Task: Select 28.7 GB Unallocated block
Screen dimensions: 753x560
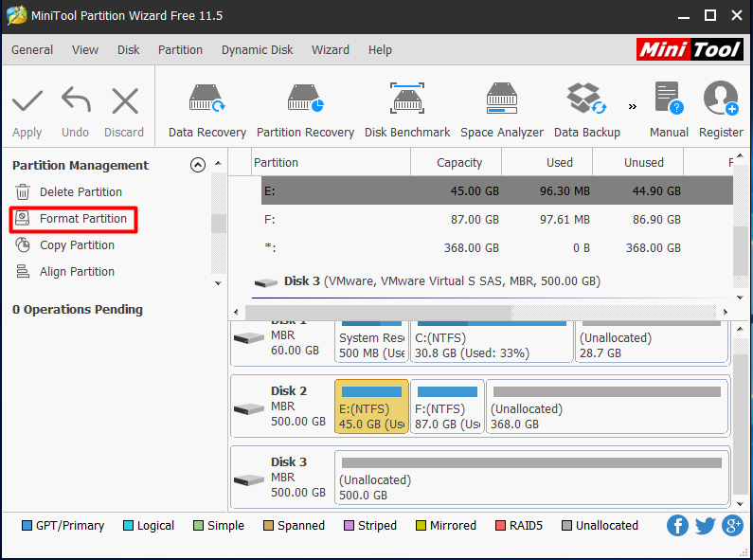Action: tap(653, 342)
